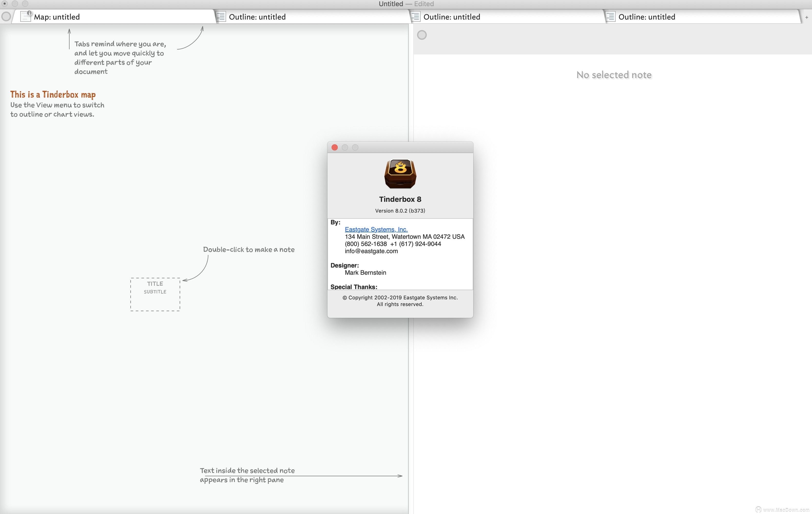Open the Eastgate Systems, Inc. link
This screenshot has height=514, width=812.
(x=376, y=229)
